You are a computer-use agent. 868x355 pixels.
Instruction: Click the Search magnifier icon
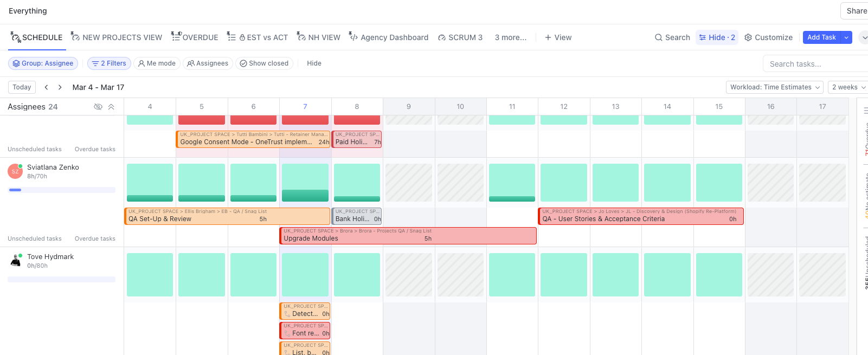[658, 37]
